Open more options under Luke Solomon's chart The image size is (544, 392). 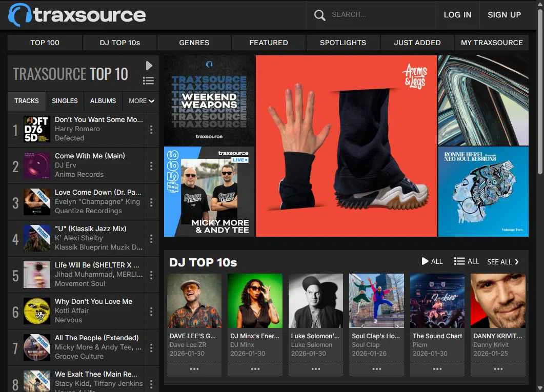[x=316, y=369]
